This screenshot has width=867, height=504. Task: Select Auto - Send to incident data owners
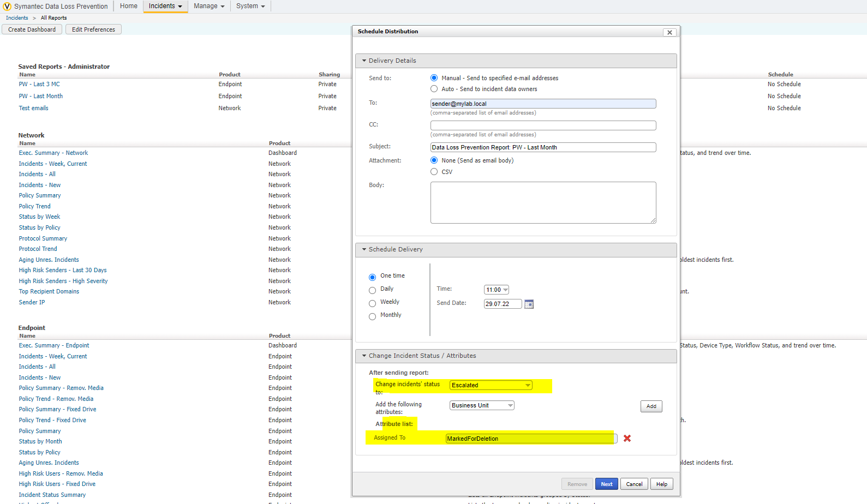coord(434,89)
